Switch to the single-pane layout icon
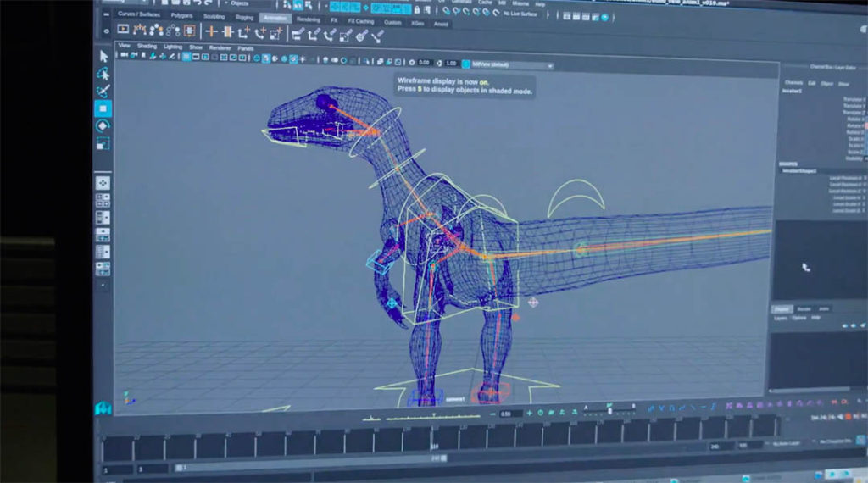The height and width of the screenshot is (483, 868). point(103,182)
